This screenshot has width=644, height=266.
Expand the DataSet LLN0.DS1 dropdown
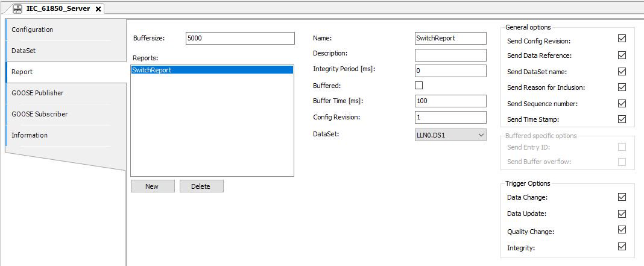click(450, 135)
